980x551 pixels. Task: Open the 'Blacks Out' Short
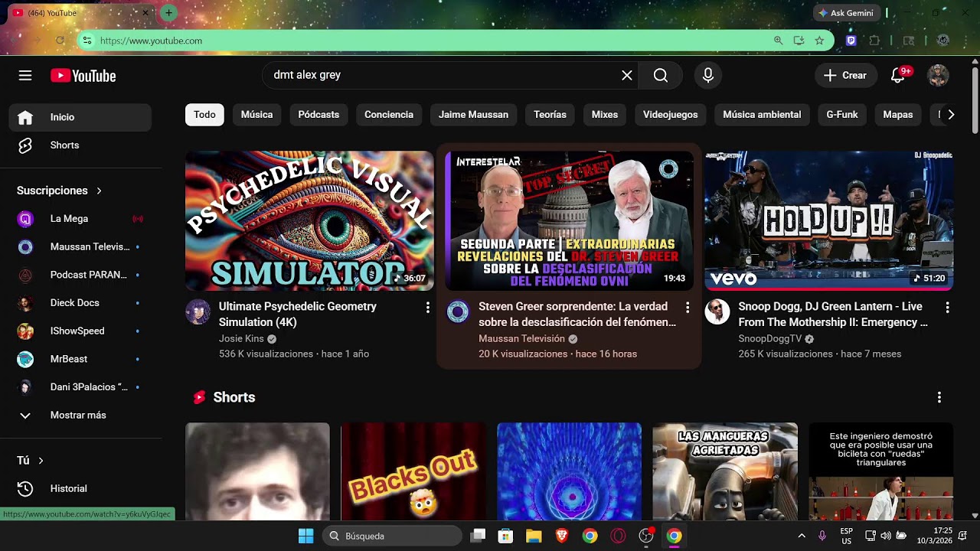413,471
